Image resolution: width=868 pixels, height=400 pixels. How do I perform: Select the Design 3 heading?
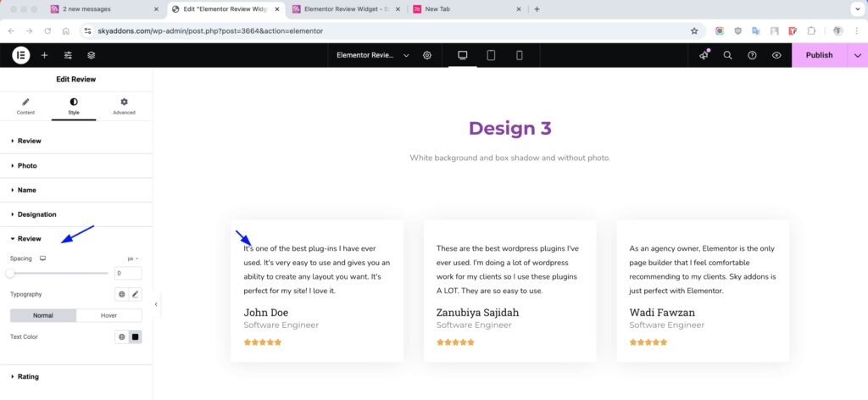(x=509, y=128)
